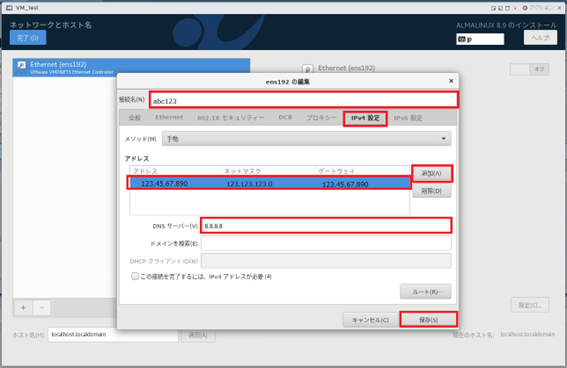Click the キャンセル(C) cancel button
This screenshot has height=368, width=567.
[370, 320]
